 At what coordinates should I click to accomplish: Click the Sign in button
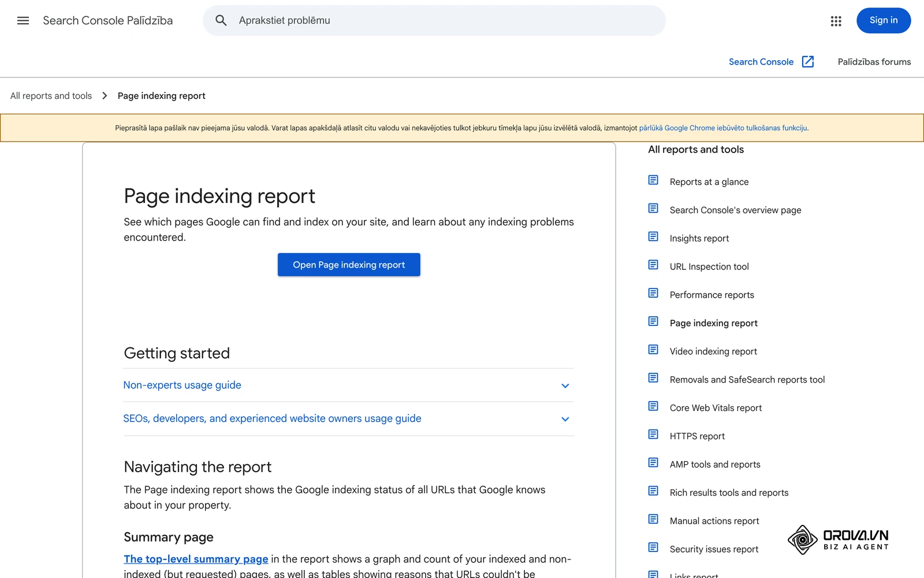point(884,21)
